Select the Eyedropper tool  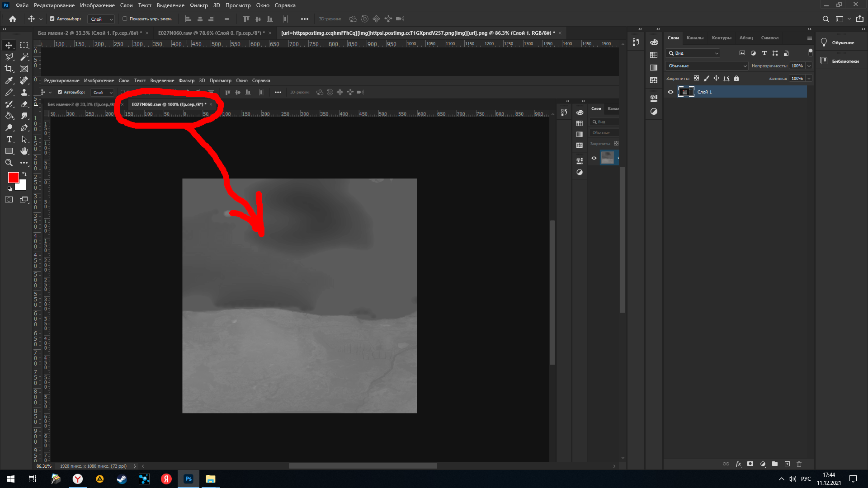pyautogui.click(x=9, y=80)
